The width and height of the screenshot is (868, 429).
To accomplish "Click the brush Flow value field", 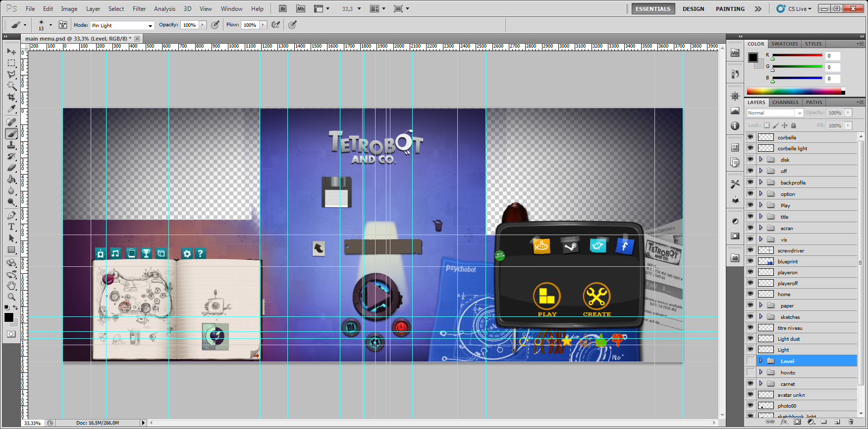I will 250,25.
